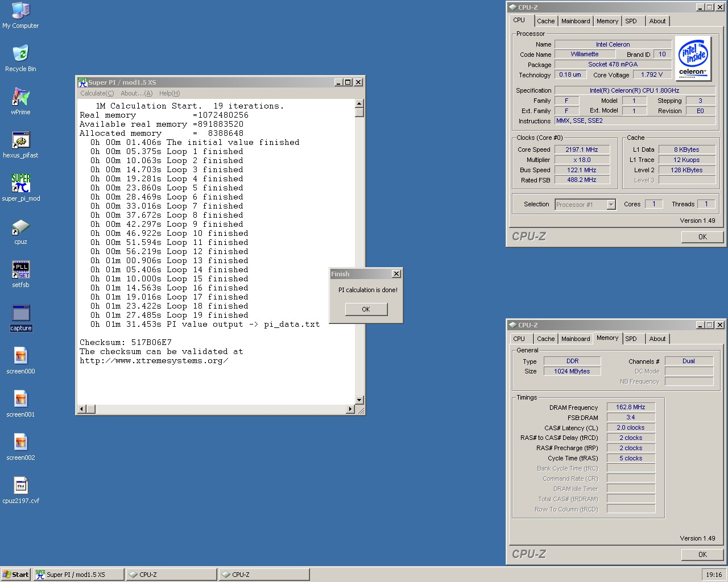
Task: Switch to SPD tab in top CPU-Z
Action: 631,21
